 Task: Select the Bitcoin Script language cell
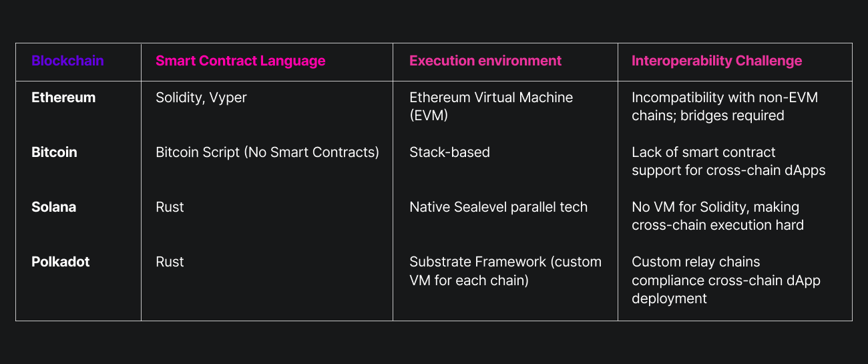pyautogui.click(x=267, y=152)
